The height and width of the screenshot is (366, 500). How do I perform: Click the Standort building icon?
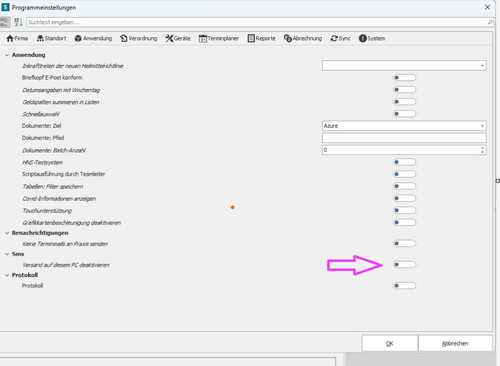point(40,38)
